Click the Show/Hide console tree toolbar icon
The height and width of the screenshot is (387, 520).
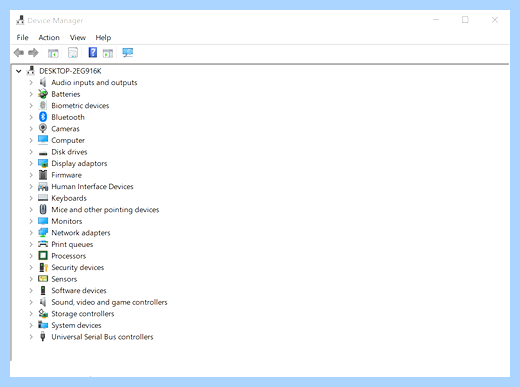[53, 53]
